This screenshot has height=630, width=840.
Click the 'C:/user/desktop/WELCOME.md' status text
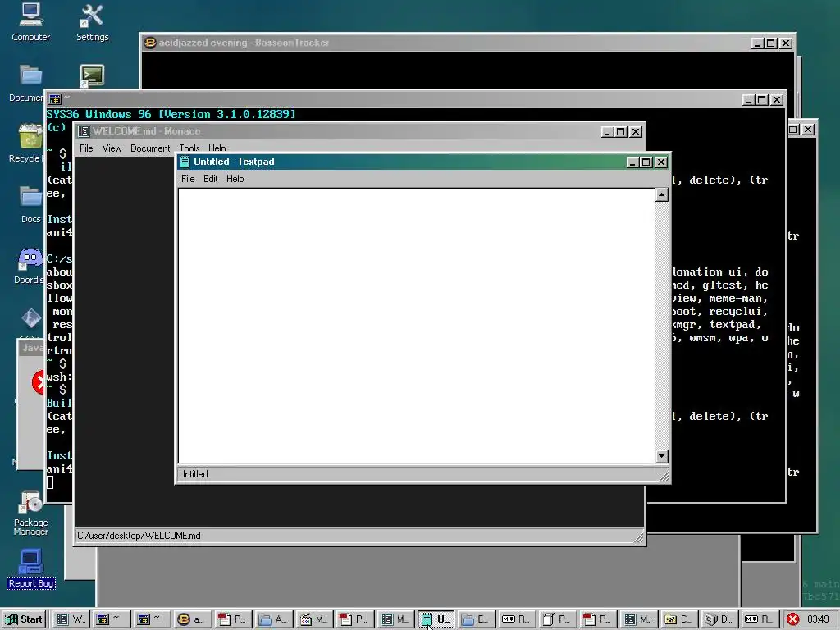pos(139,536)
